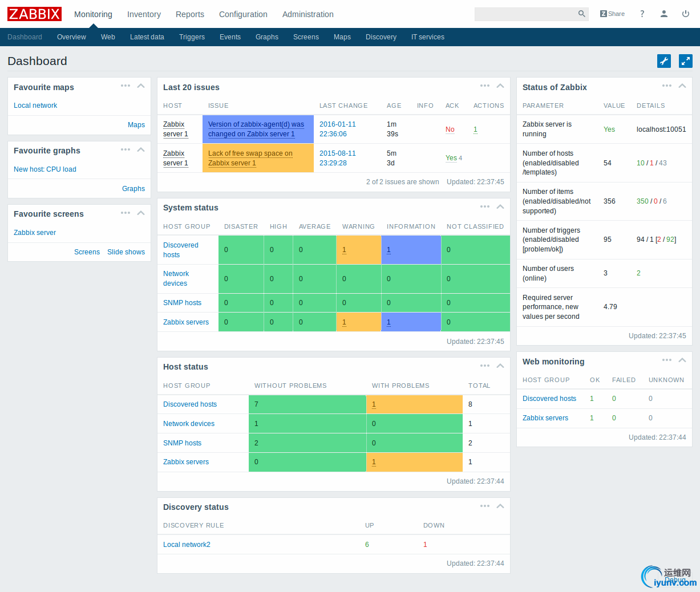Open Last 20 issues widget menu dots
Image resolution: width=700 pixels, height=592 pixels.
click(485, 86)
